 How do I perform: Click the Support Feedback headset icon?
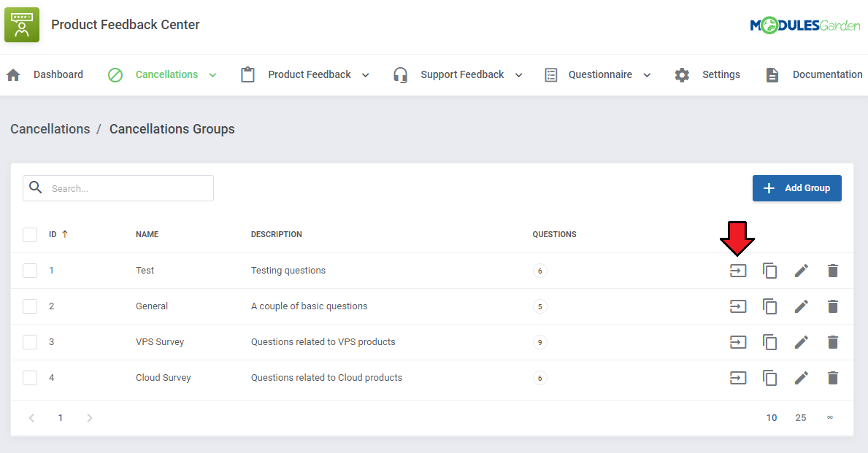click(x=400, y=74)
